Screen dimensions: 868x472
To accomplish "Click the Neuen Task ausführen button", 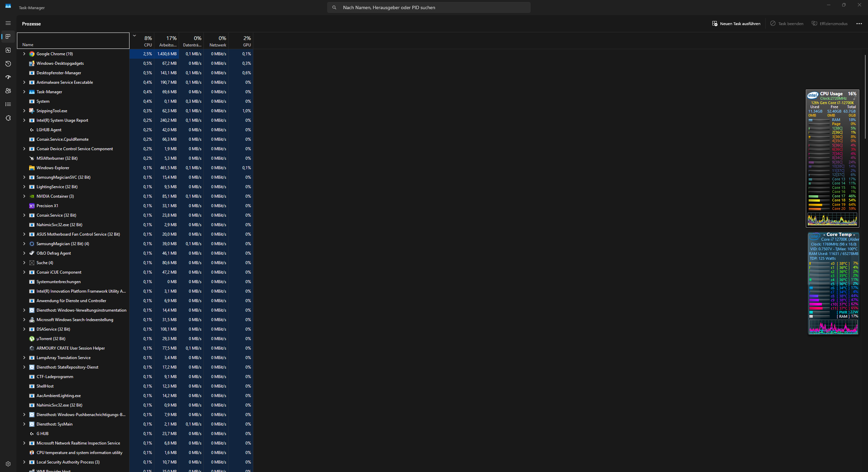I will click(736, 23).
